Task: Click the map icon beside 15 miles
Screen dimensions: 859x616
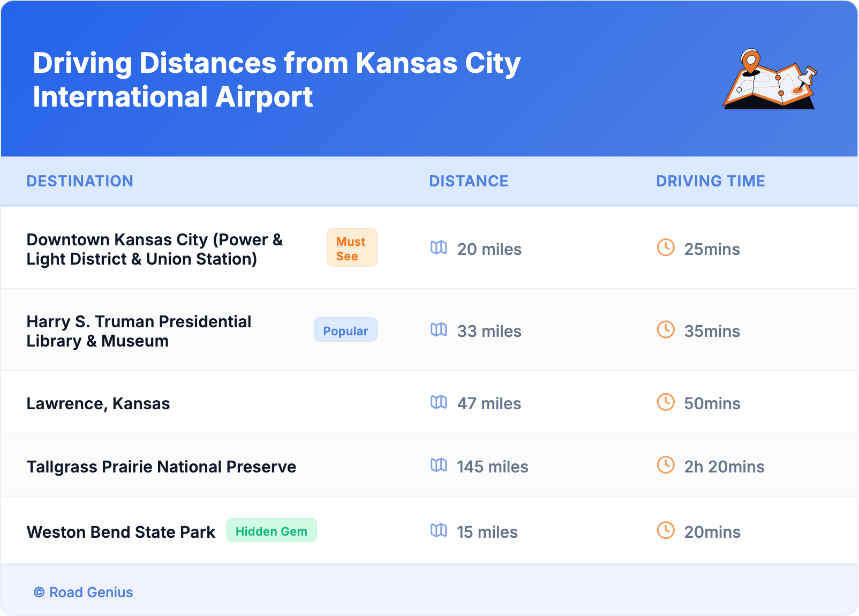Action: (x=439, y=530)
